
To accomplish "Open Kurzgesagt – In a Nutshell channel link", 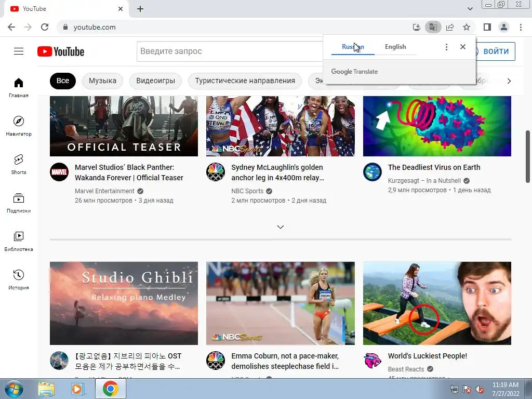I will 424,180.
